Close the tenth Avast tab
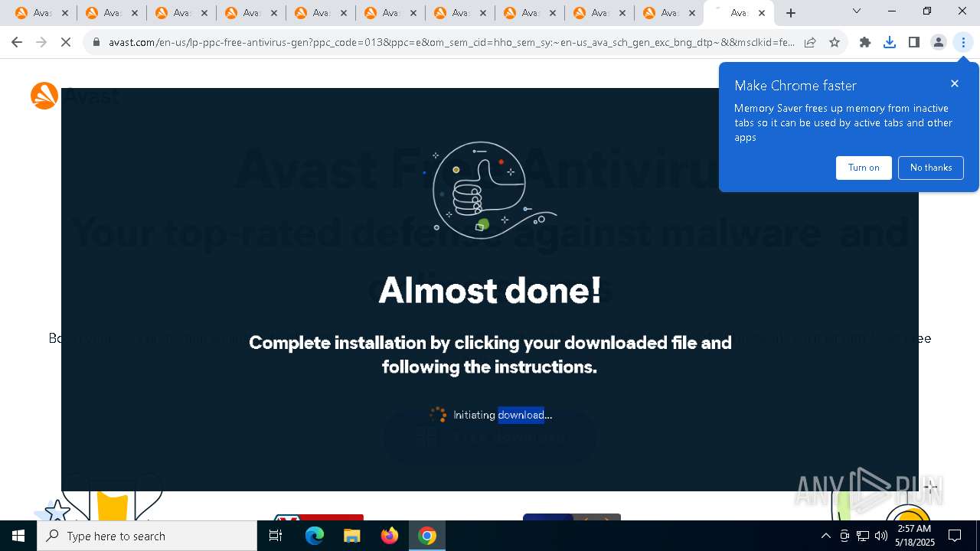 (691, 13)
